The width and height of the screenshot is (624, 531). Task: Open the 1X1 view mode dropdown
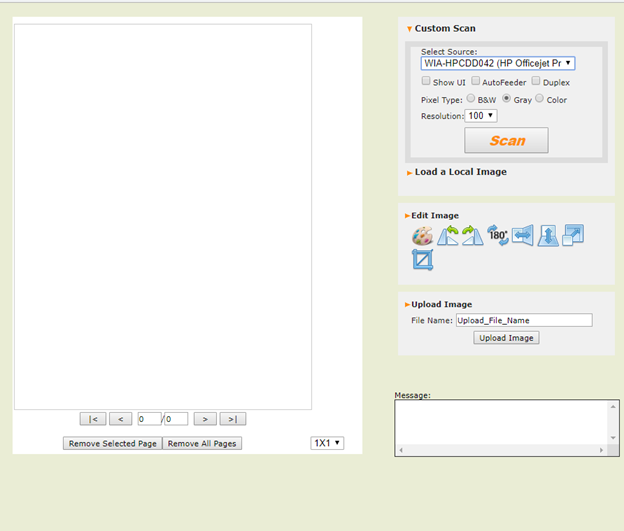tap(327, 443)
